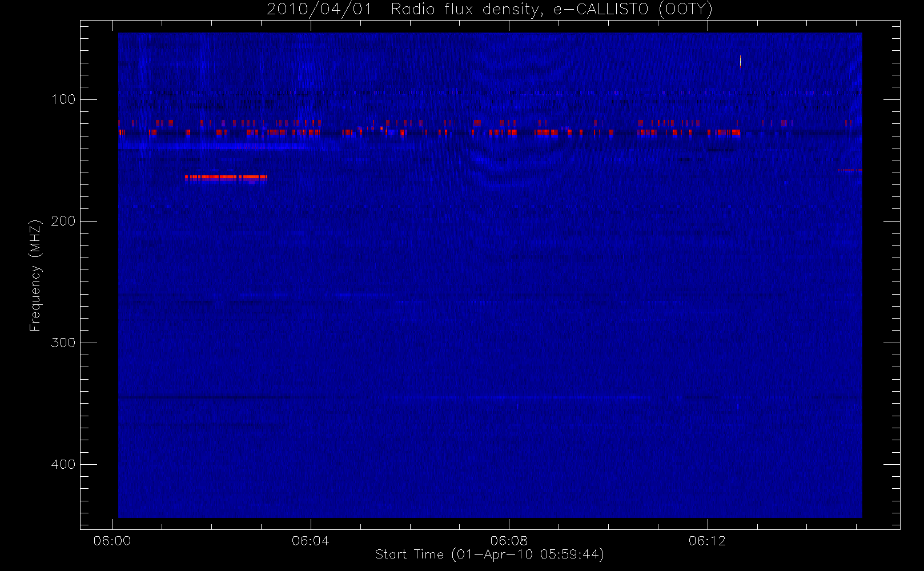Click the 06:08 time tick label
Screen dimensions: 924x571
pos(509,541)
